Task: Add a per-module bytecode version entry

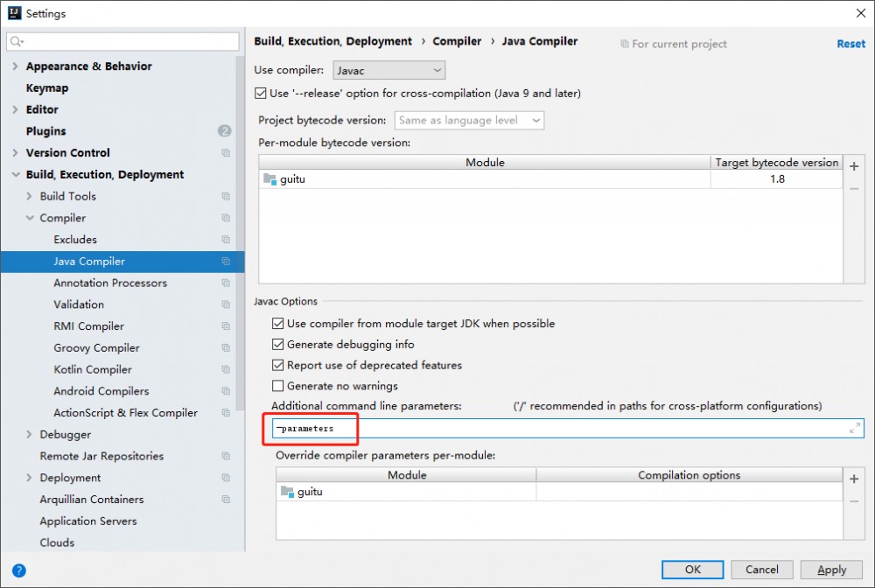Action: [854, 166]
